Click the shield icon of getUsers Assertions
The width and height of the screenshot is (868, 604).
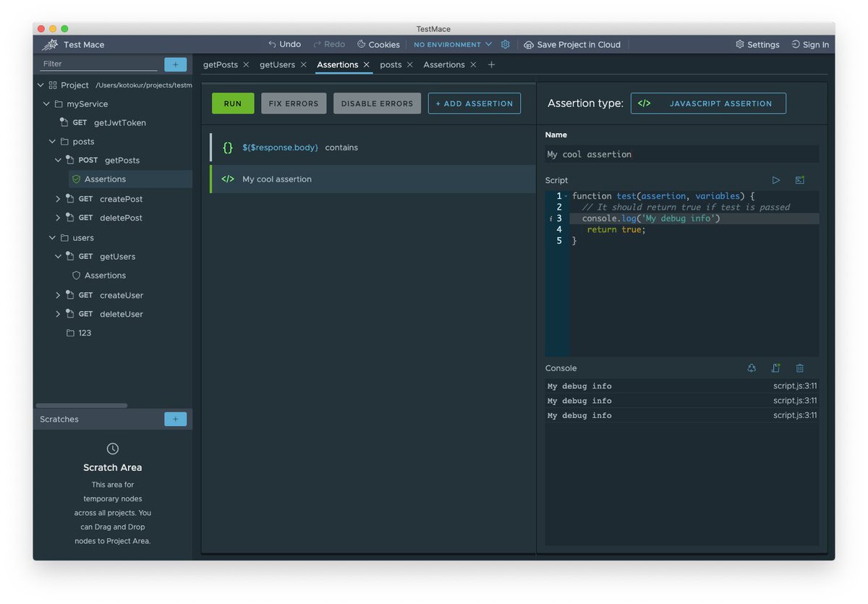click(x=76, y=276)
